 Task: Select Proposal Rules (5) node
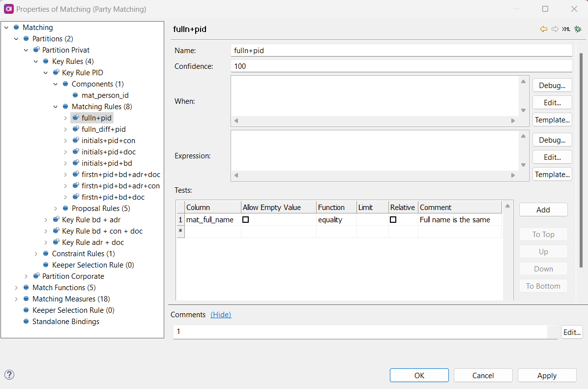pos(101,208)
